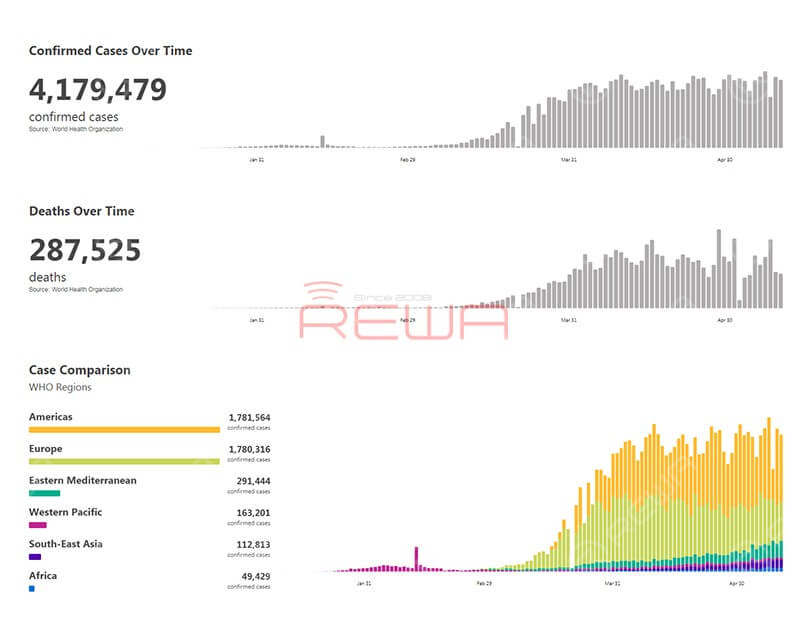Click the magenta Western Pacific bar
Screen dimensions: 807x636
point(38,525)
